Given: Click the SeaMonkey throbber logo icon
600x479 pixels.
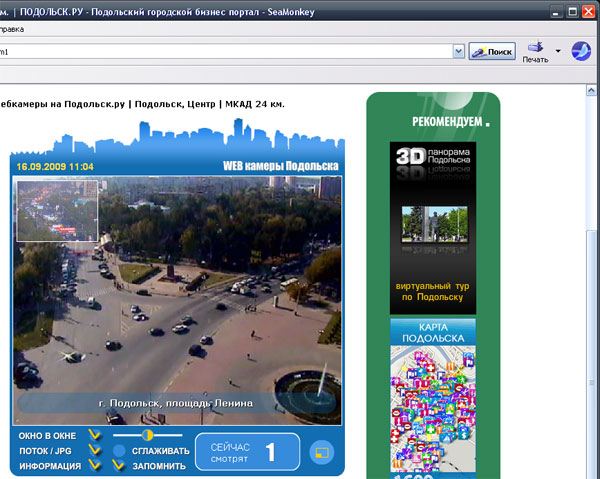Looking at the screenshot, I should [582, 51].
